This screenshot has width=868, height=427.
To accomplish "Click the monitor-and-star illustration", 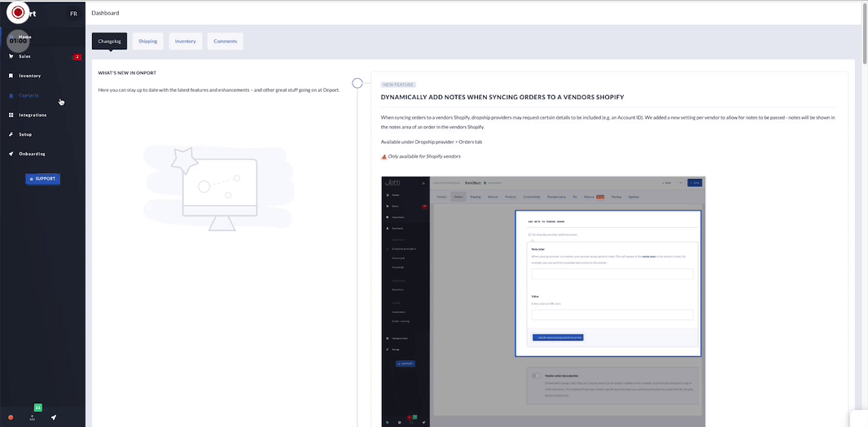I will 219,188.
